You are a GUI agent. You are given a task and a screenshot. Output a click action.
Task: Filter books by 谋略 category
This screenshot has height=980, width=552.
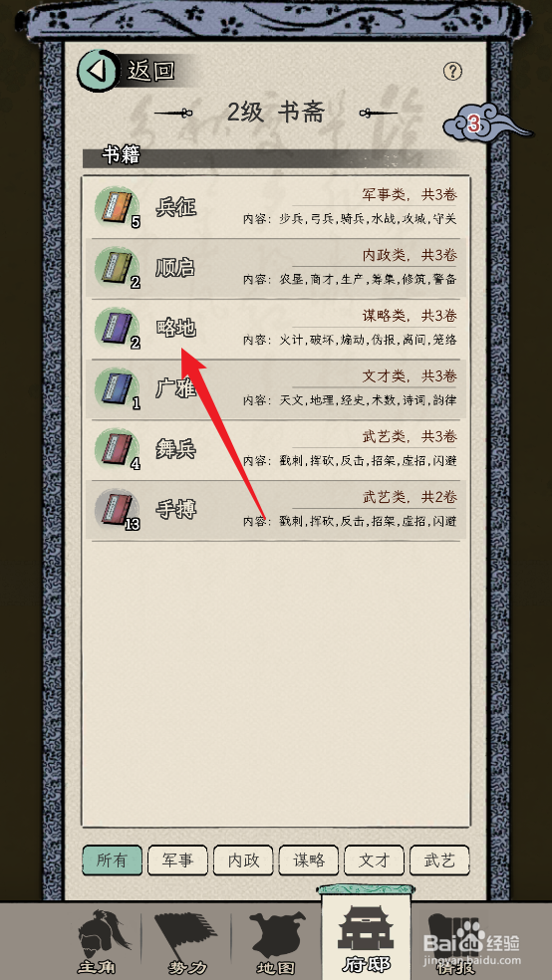click(x=309, y=860)
